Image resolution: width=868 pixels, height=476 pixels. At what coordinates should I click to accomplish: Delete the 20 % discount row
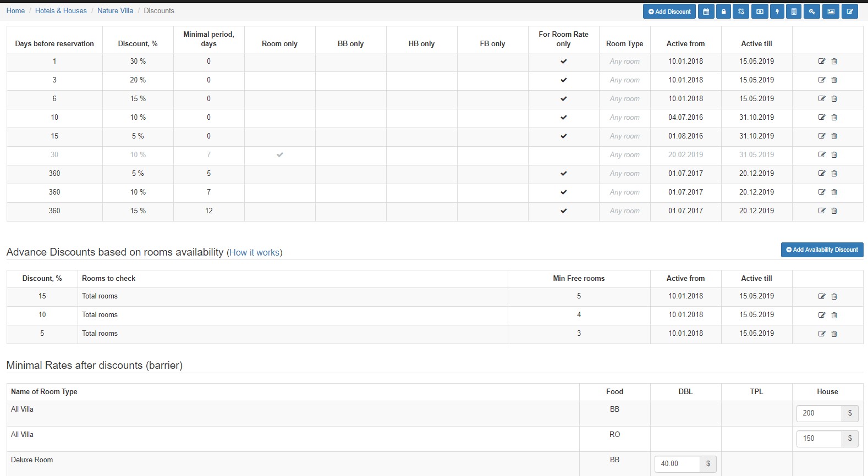[834, 80]
